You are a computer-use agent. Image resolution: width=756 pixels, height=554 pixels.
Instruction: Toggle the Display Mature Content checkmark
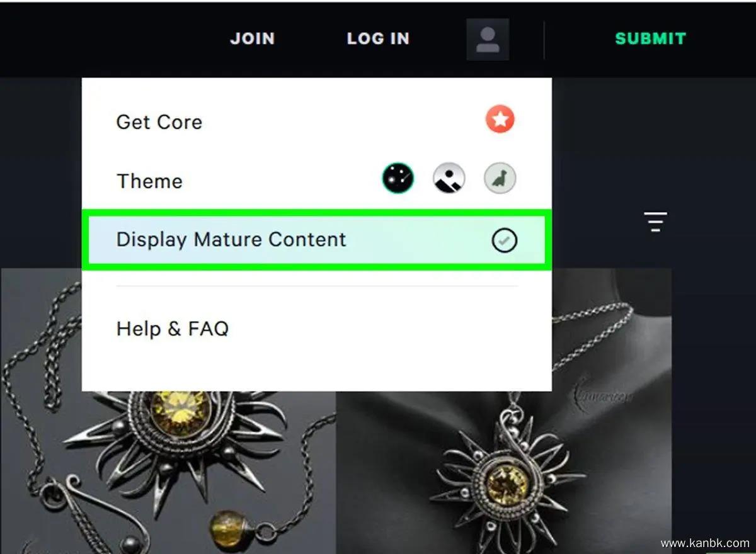tap(504, 240)
